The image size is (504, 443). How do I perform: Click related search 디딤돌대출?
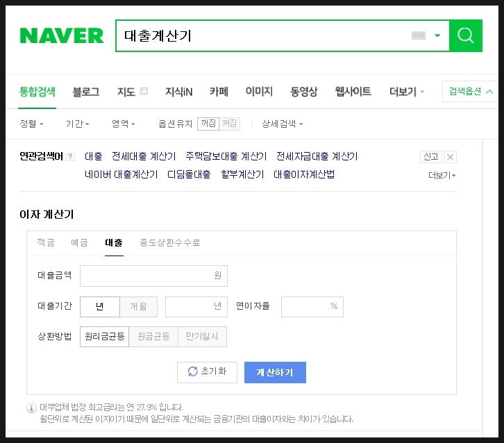189,174
